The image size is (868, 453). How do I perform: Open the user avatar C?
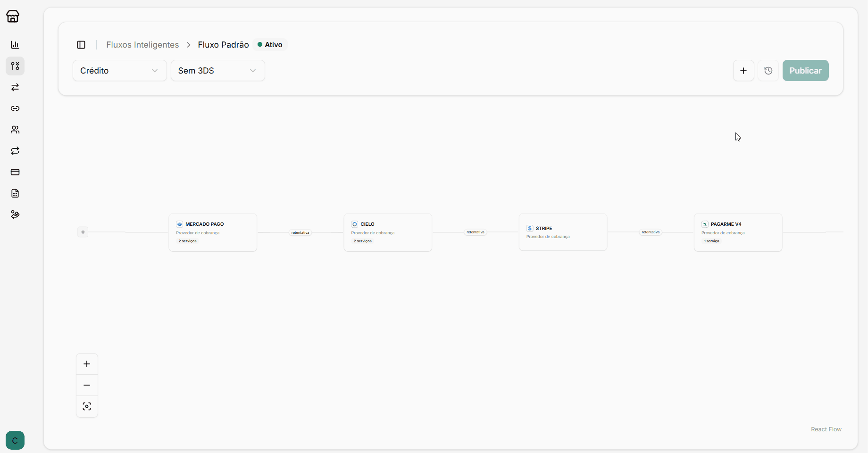[15, 440]
